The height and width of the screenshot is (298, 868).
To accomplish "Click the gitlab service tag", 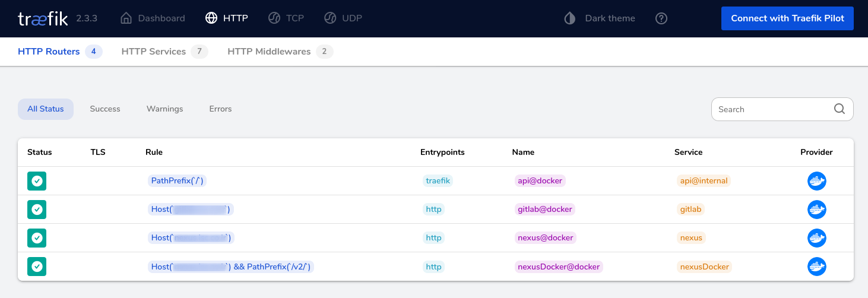I will [692, 209].
